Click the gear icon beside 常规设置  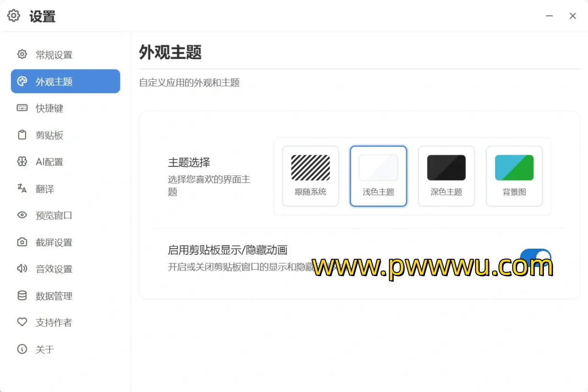coord(22,55)
